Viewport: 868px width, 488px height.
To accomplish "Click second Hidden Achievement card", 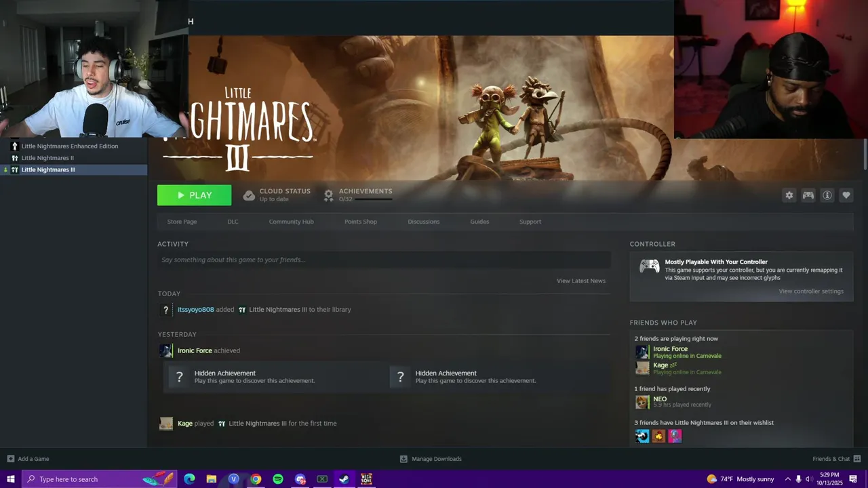I will (498, 377).
